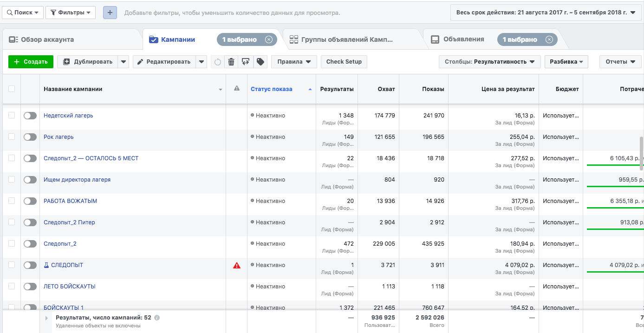Click the export/share icon next to trash

[x=246, y=62]
